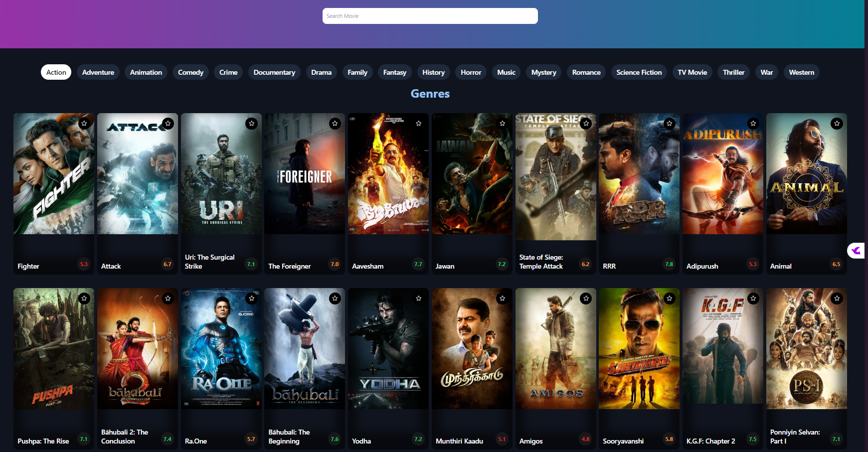Select the History genre
The image size is (868, 452).
(434, 72)
